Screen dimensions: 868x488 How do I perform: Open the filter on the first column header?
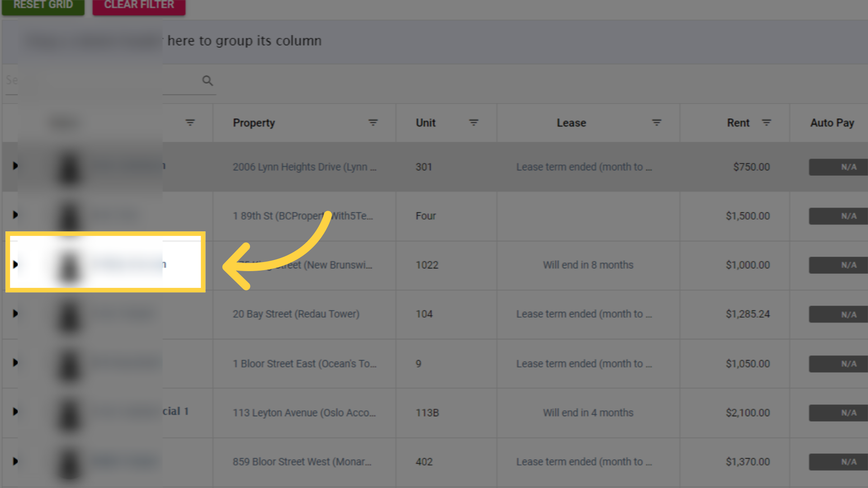point(190,122)
